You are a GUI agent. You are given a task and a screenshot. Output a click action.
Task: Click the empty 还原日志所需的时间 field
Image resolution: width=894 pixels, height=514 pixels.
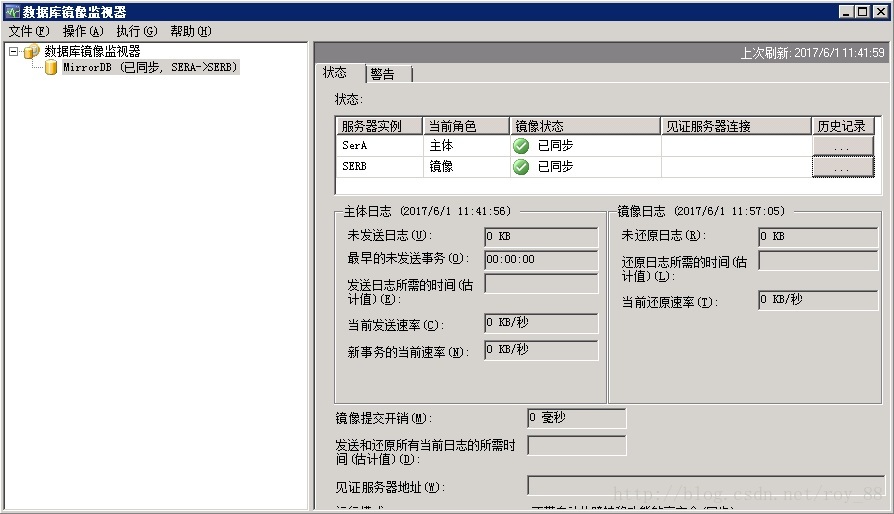coord(818,261)
